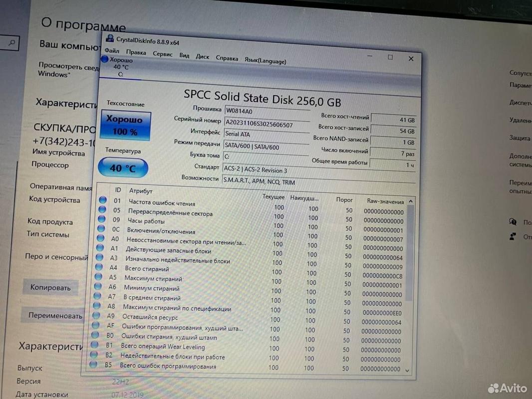Viewport: 532px width, 399px height.
Task: Click the Всего NAND-записей value 1 GB
Action: (393, 142)
